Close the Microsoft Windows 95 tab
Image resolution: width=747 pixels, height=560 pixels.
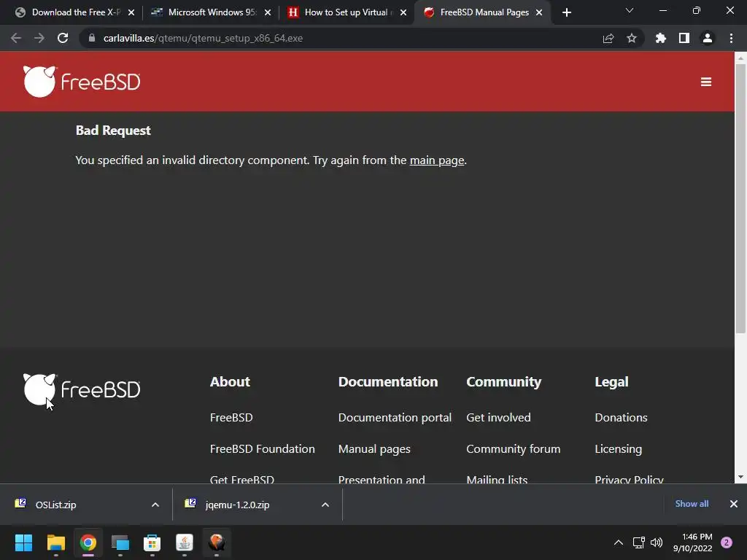[267, 12]
